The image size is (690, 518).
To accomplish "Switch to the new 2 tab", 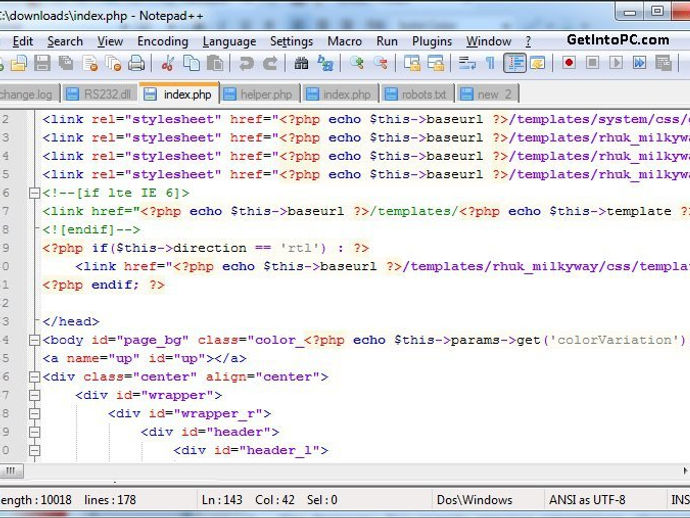I will click(x=487, y=94).
